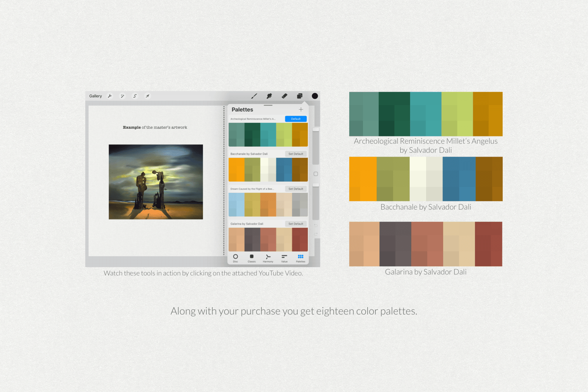Open the Layers panel icon
Image resolution: width=588 pixels, height=392 pixels.
pyautogui.click(x=299, y=96)
